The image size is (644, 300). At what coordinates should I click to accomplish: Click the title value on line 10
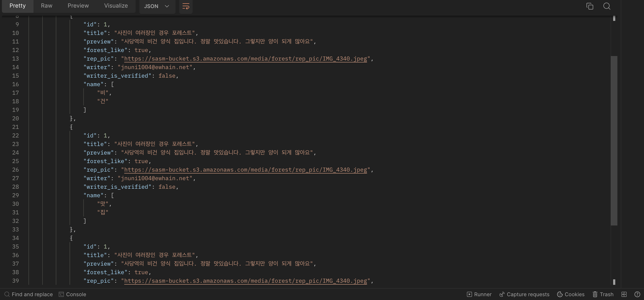[x=155, y=33]
